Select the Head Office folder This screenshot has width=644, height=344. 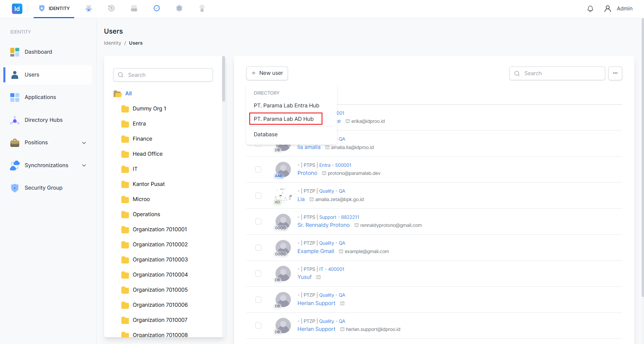(147, 154)
